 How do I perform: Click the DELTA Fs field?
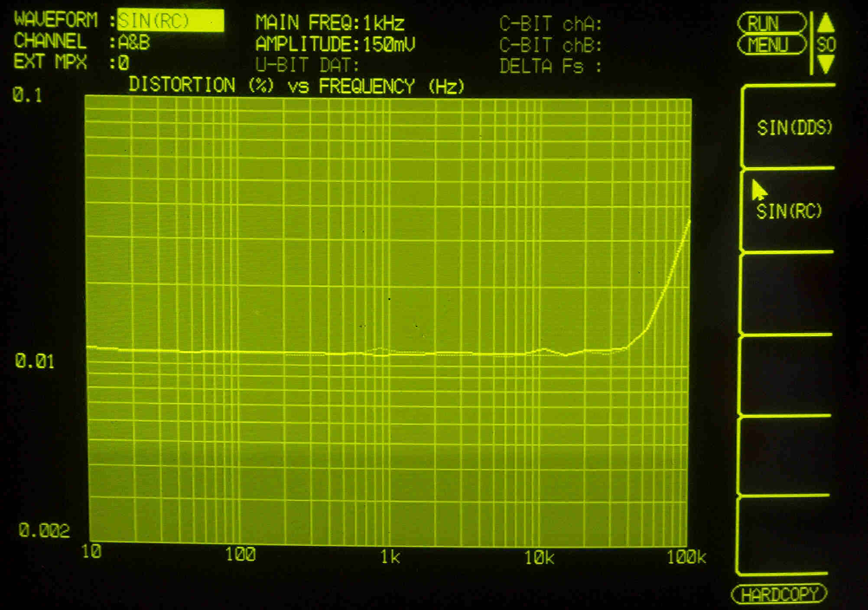tap(551, 66)
